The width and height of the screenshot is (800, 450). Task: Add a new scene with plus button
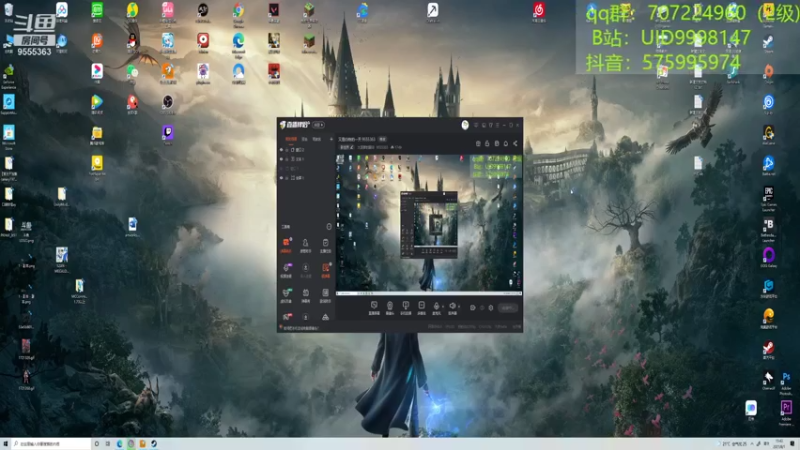coord(332,139)
